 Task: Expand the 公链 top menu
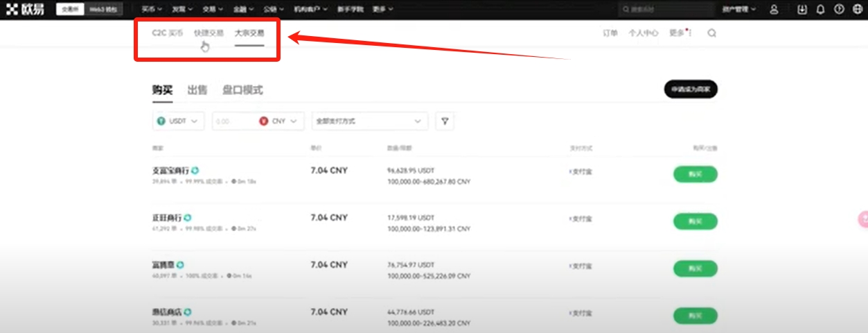click(x=274, y=10)
